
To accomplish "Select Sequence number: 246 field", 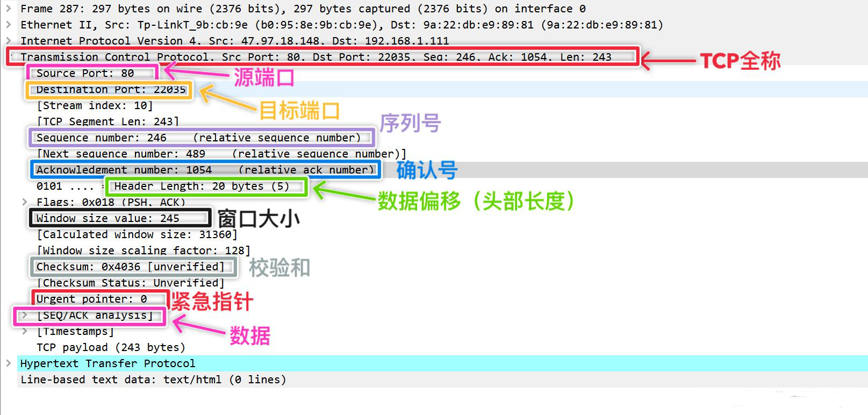I will [x=199, y=138].
